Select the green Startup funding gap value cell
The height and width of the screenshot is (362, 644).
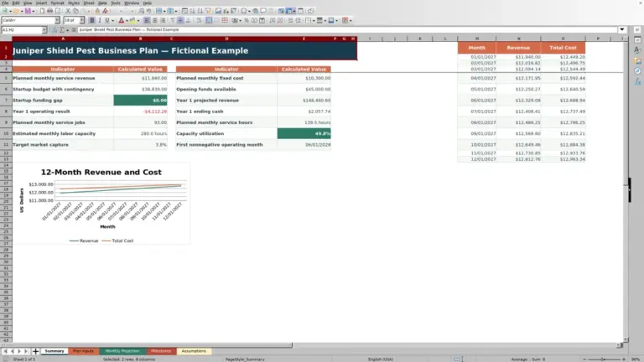point(141,101)
